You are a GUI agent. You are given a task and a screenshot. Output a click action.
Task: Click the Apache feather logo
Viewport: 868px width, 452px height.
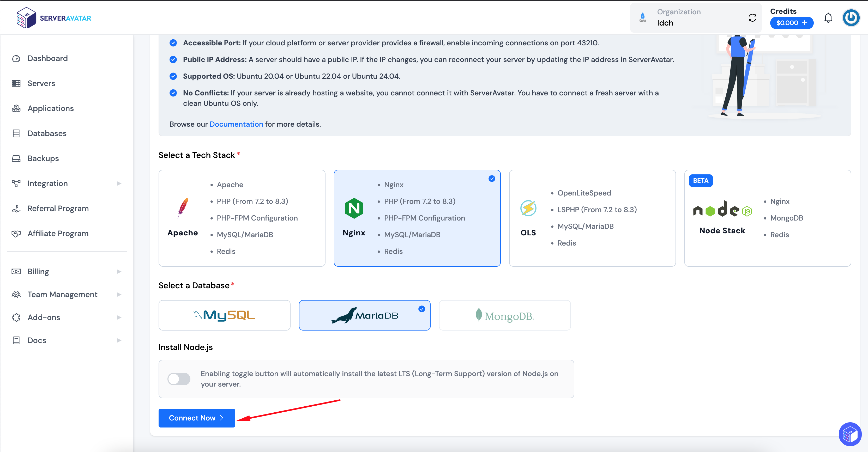click(183, 208)
